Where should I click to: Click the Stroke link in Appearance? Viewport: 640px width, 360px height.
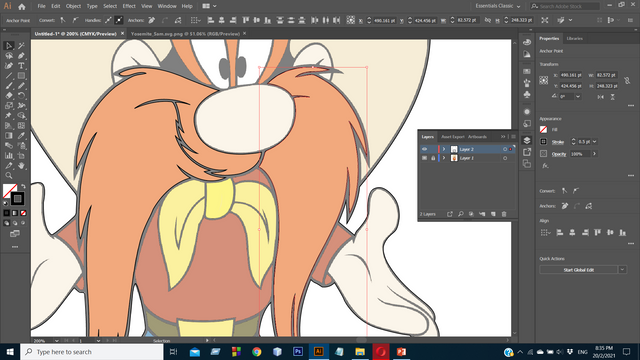click(558, 142)
